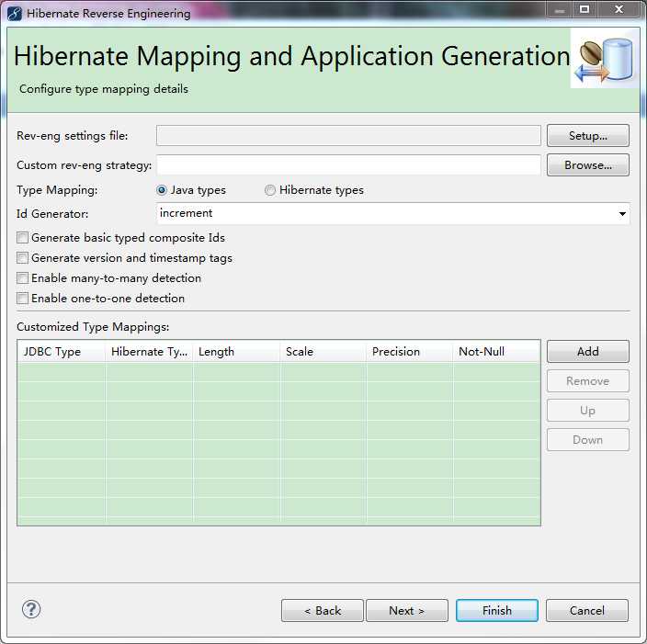Click the JDBC Type column header

(x=62, y=352)
